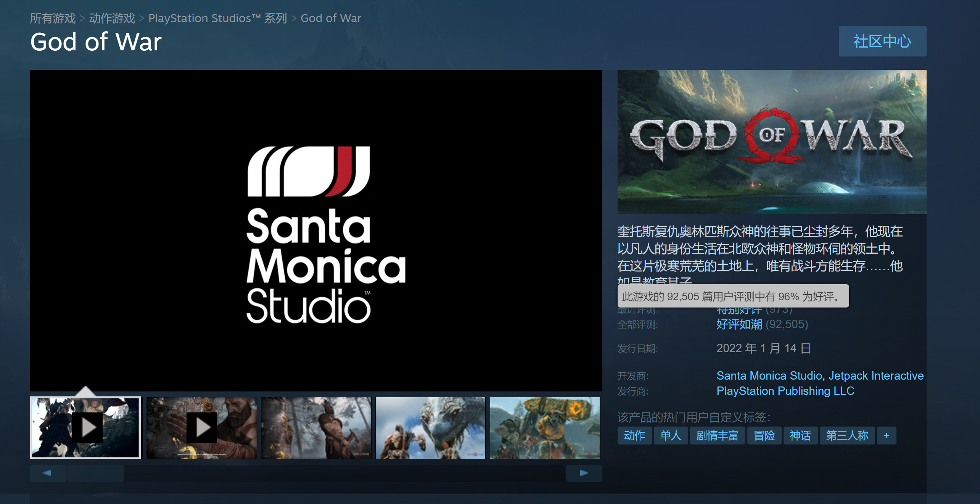Click the 发行商 label
The width and height of the screenshot is (980, 504).
633,391
